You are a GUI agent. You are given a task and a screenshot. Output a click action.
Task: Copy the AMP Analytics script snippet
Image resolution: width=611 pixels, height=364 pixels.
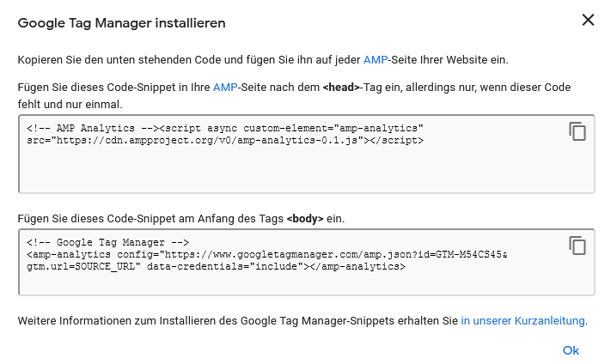(577, 131)
